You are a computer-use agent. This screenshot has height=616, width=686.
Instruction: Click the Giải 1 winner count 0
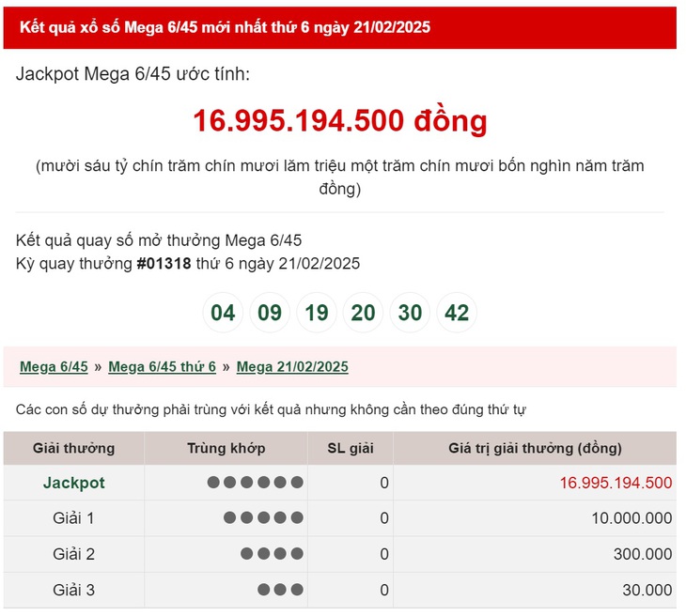click(x=384, y=518)
